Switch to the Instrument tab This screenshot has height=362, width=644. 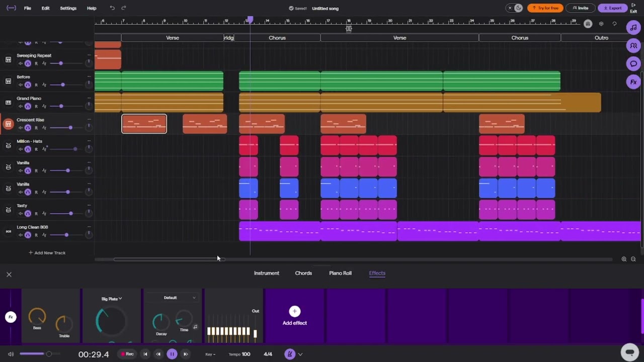(x=266, y=273)
